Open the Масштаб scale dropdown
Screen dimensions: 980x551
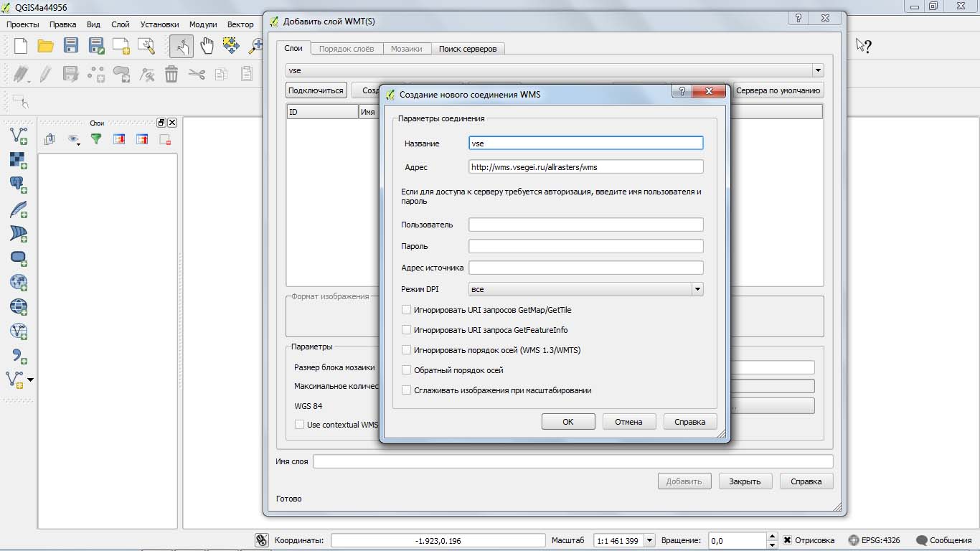click(x=649, y=540)
